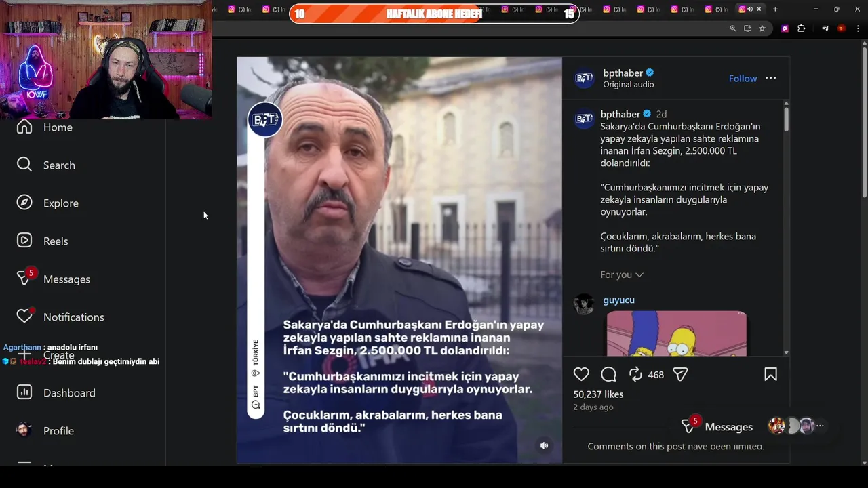Image resolution: width=868 pixels, height=488 pixels.
Task: Open the guyucu Simpsons GIF comment
Action: point(676,333)
